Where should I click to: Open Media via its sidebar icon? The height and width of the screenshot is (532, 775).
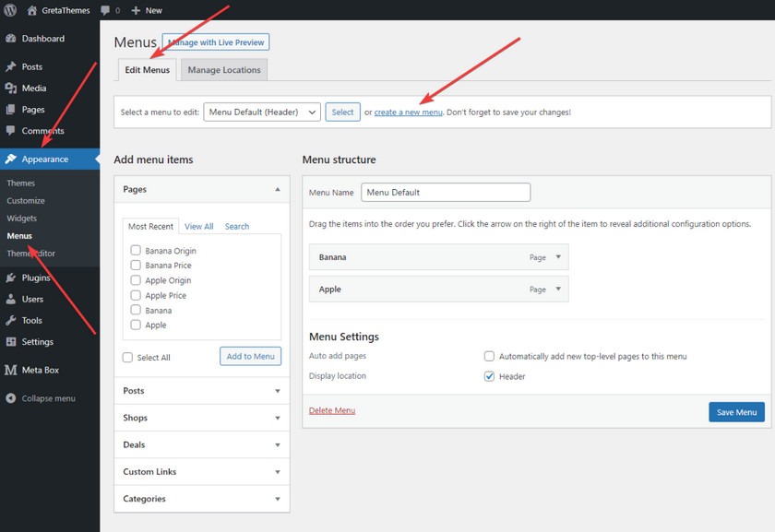tap(11, 88)
